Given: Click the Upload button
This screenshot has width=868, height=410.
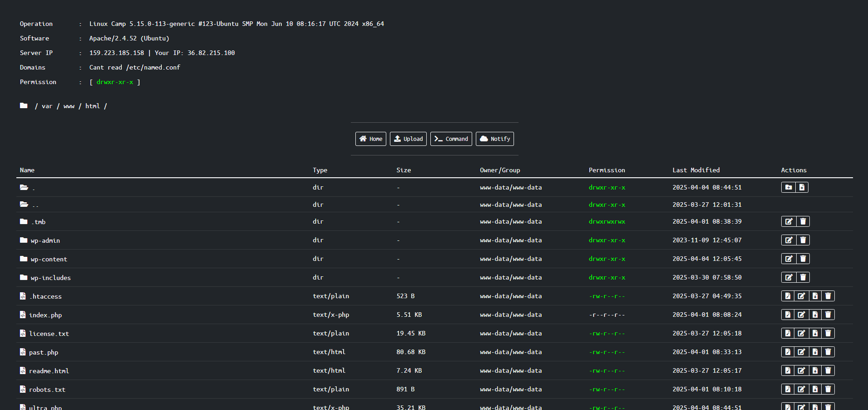Looking at the screenshot, I should point(408,139).
